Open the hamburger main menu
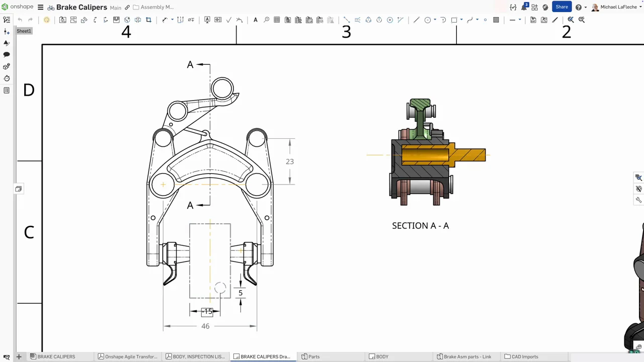644x362 pixels. (x=40, y=7)
